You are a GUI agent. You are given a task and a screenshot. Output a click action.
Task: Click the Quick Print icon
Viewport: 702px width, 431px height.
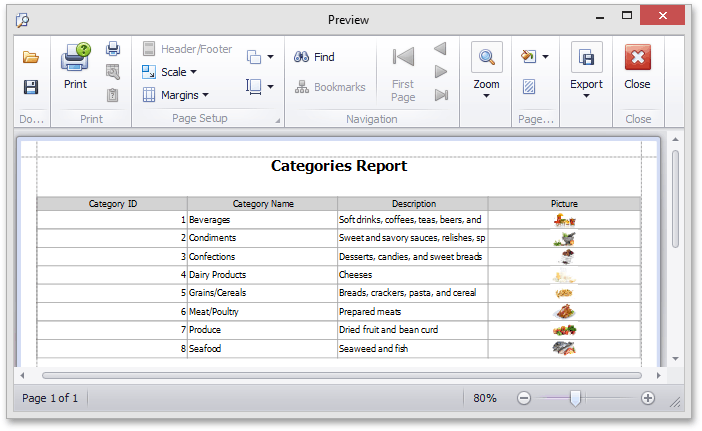(113, 48)
